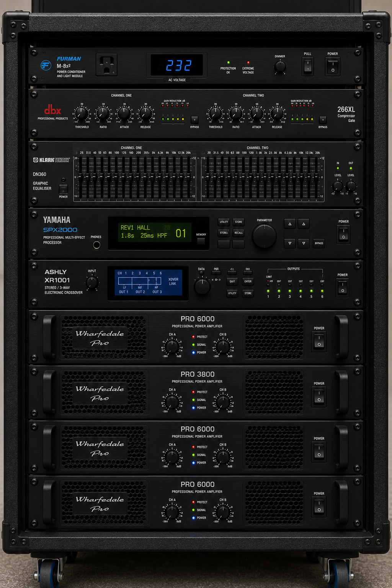Image resolution: width=392 pixels, height=588 pixels.
Task: Flip bottom PRO 6000 amplifier power switch
Action: click(319, 506)
